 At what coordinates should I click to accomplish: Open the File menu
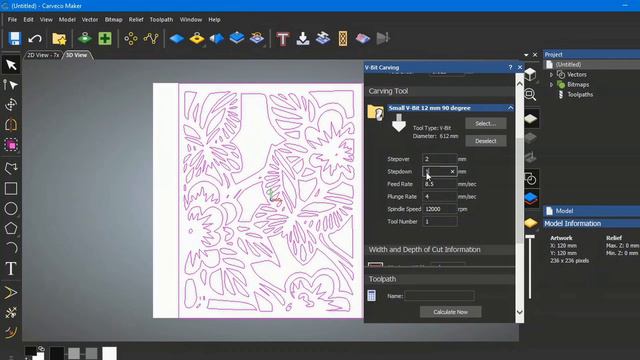click(x=12, y=20)
